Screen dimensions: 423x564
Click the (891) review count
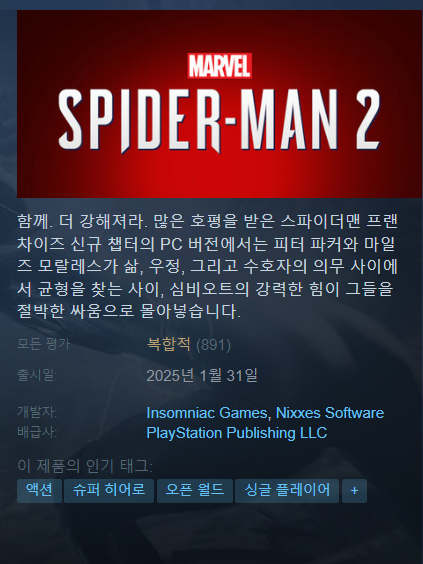coord(213,345)
